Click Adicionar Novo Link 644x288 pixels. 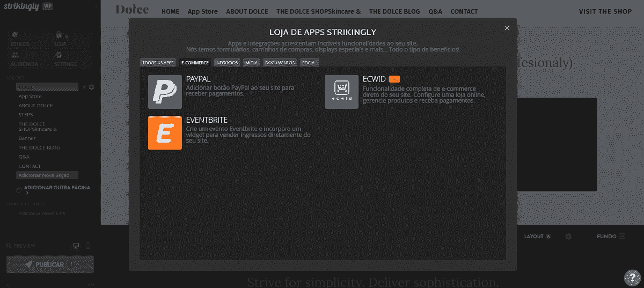[42, 213]
